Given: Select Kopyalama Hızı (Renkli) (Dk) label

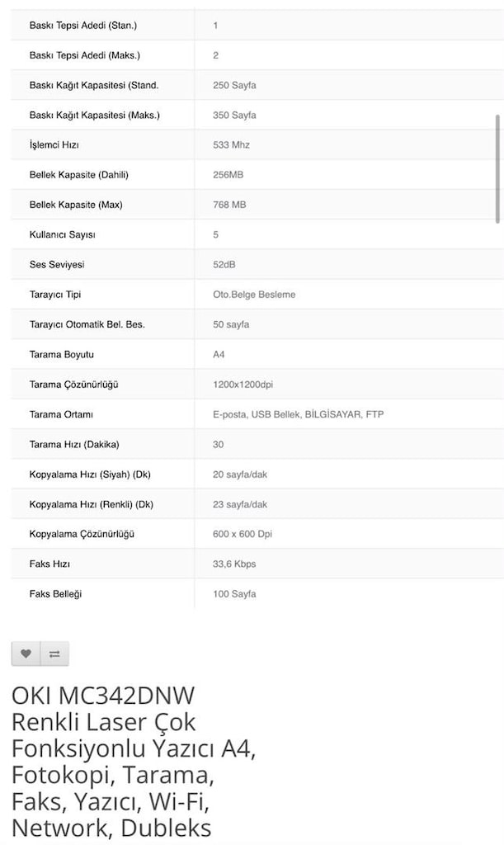Looking at the screenshot, I should click(92, 504).
